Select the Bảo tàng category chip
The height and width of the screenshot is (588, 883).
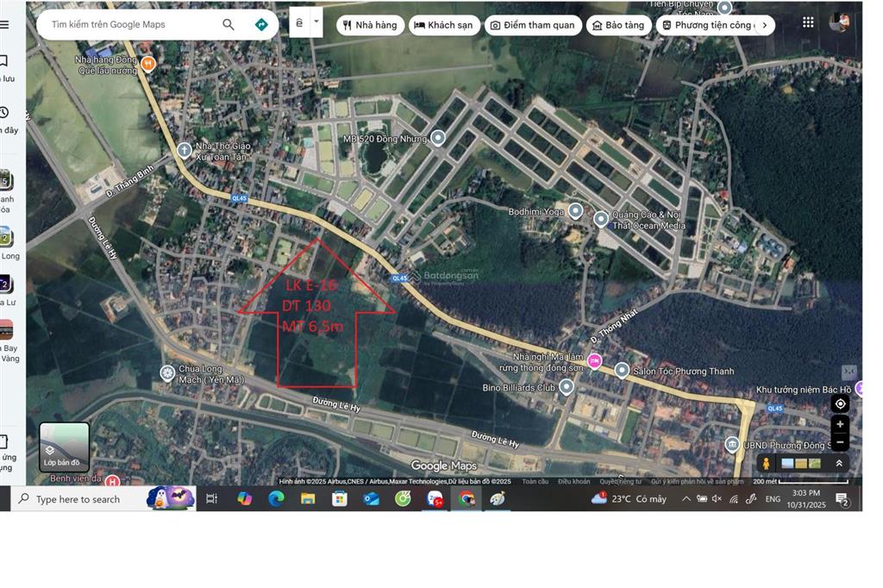pos(618,25)
